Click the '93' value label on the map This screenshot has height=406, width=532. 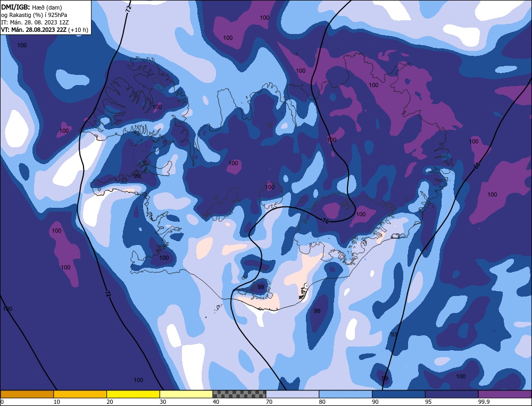[x=393, y=334]
